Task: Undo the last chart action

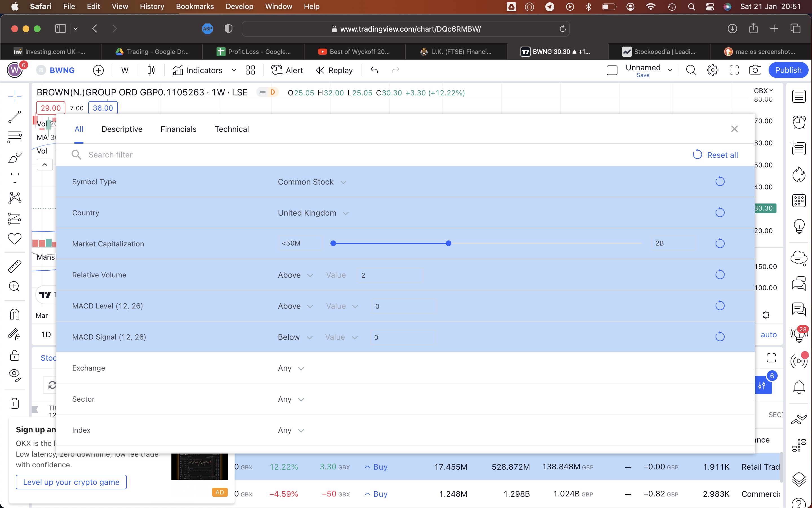Action: pos(374,70)
